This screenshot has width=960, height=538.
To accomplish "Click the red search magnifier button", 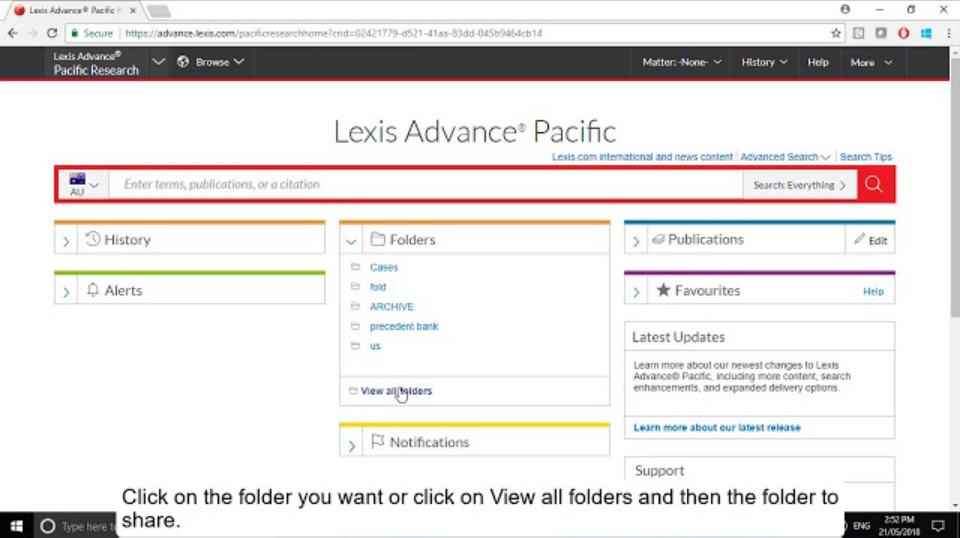I will coord(874,184).
